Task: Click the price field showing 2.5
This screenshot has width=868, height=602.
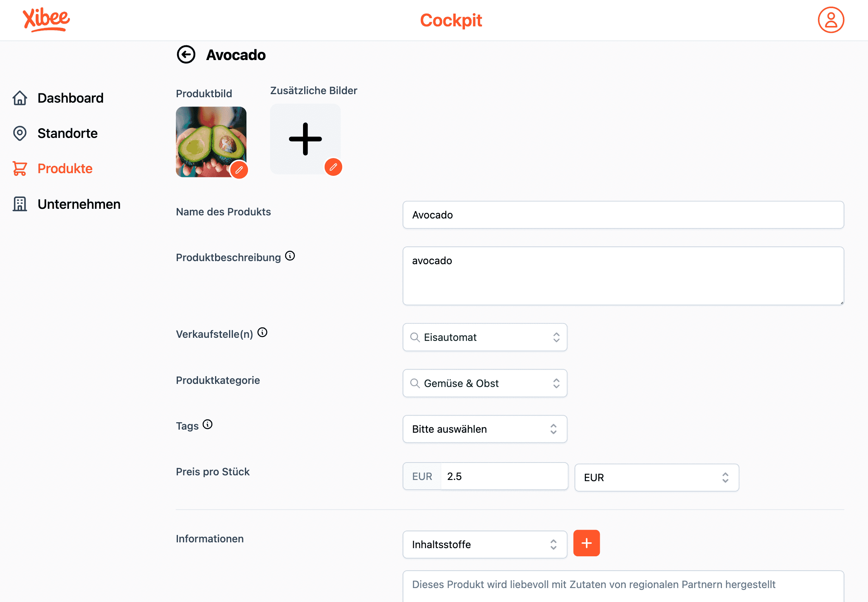Action: click(x=504, y=476)
